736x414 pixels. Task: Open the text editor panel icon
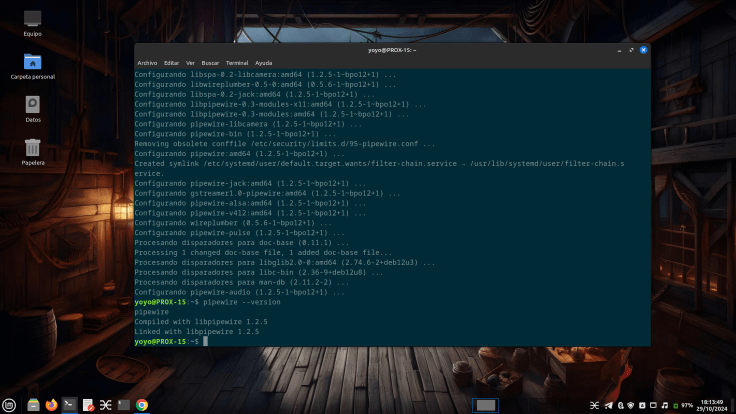88,405
